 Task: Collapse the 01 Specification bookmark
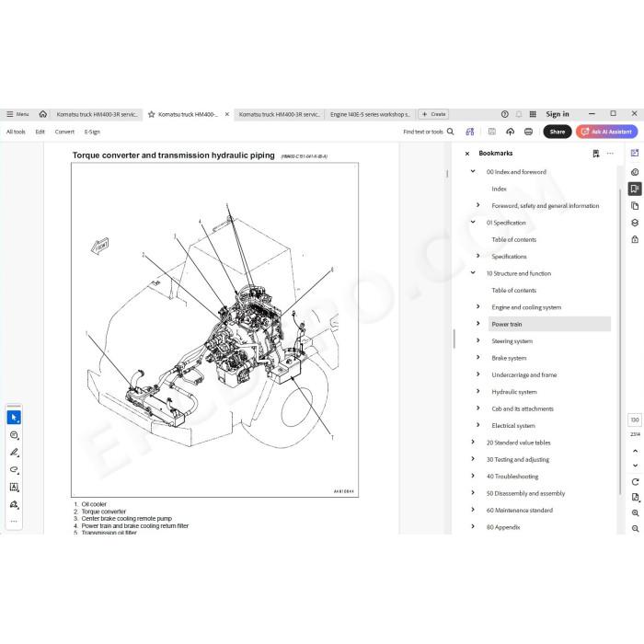point(473,222)
